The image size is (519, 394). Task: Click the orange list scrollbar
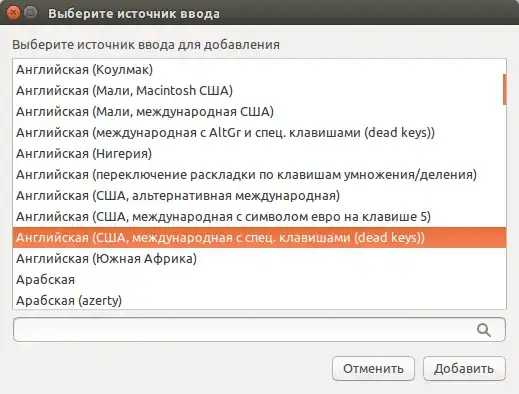click(504, 89)
